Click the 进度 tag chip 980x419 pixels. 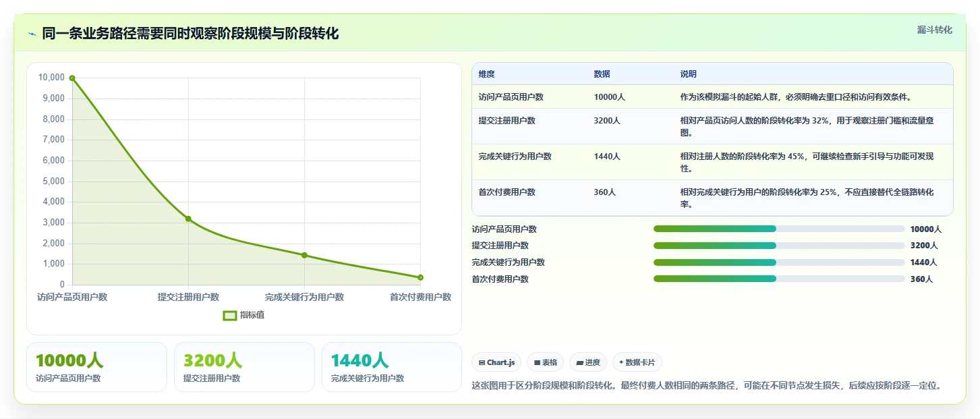tap(588, 362)
